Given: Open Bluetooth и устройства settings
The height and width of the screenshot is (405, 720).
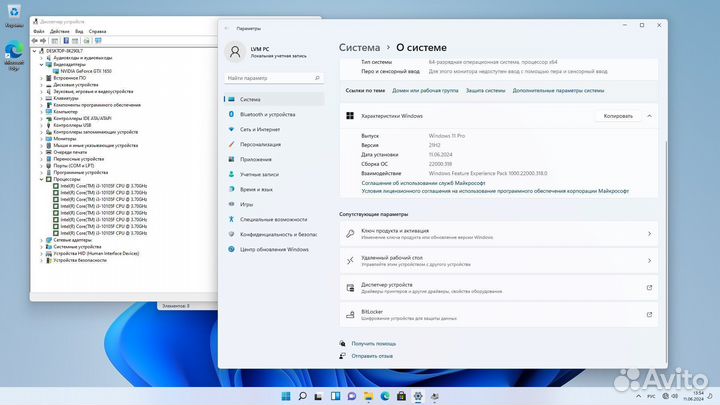Looking at the screenshot, I should pyautogui.click(x=274, y=114).
